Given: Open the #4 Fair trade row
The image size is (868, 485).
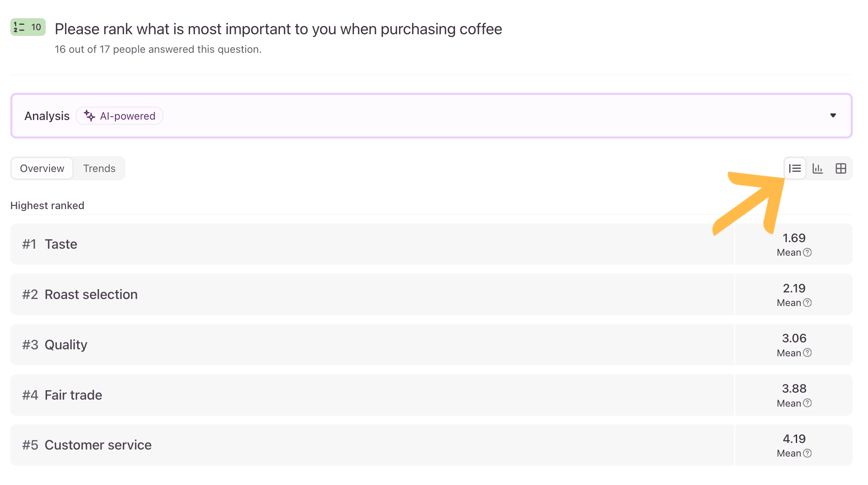Looking at the screenshot, I should (431, 395).
